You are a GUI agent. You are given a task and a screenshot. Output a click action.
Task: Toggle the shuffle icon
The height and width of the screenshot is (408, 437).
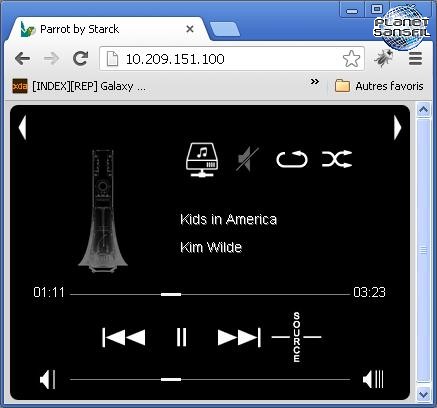point(337,159)
